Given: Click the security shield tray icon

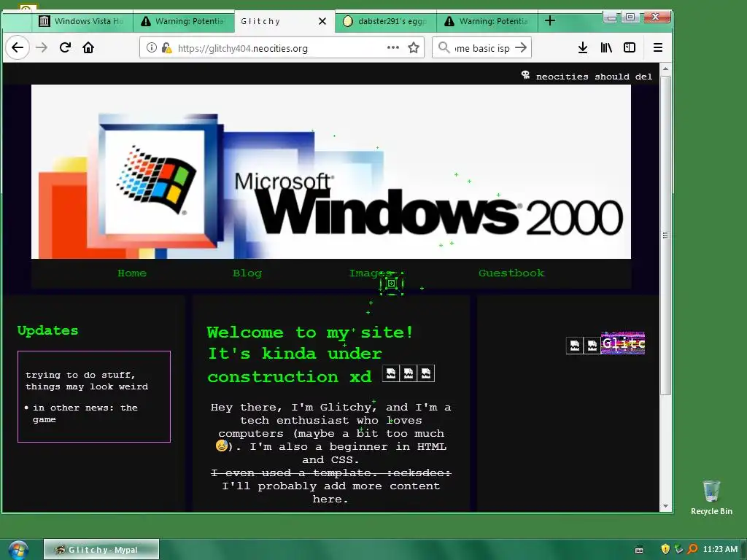Looking at the screenshot, I should point(665,549).
